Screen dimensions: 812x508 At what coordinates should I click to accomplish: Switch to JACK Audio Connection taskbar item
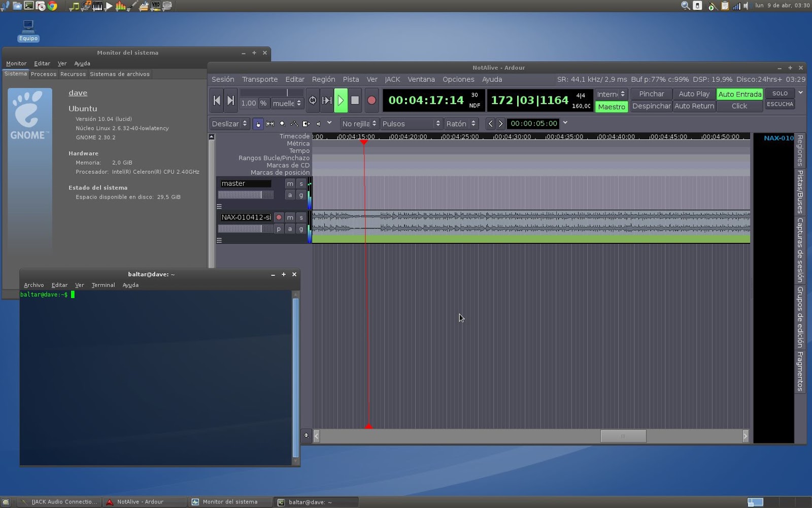pyautogui.click(x=59, y=502)
